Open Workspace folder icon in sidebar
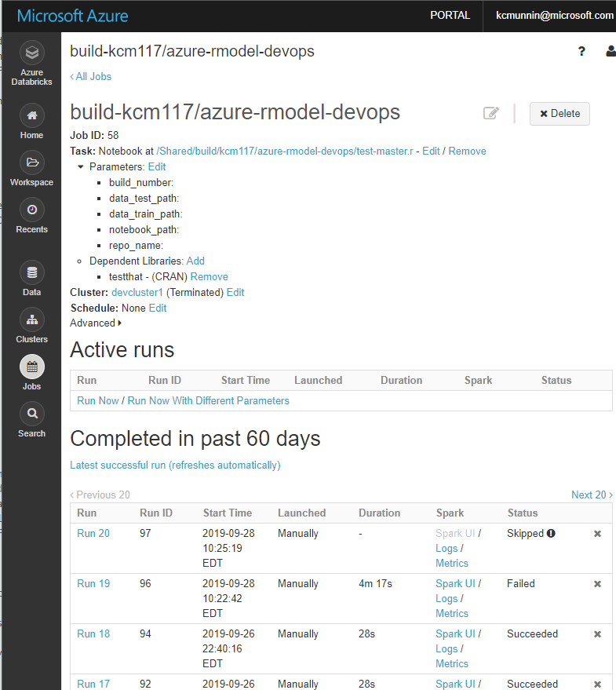Viewport: 616px width, 690px height. pos(31,162)
